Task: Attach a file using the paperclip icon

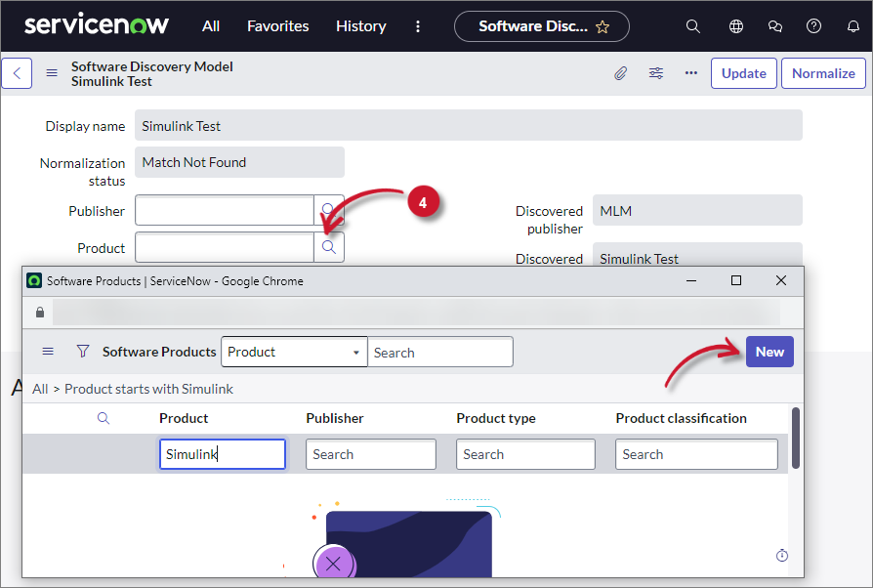Action: [x=621, y=72]
